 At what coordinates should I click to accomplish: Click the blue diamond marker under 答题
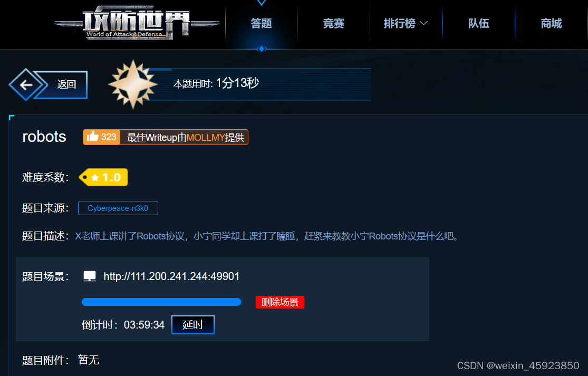[x=262, y=49]
